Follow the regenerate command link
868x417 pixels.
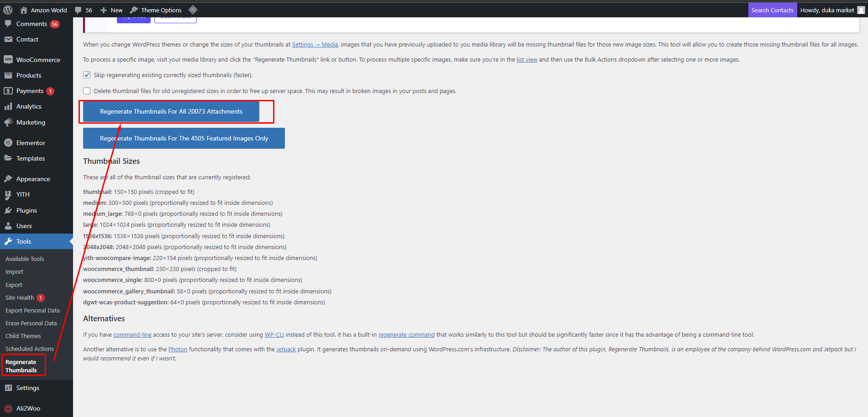pyautogui.click(x=406, y=334)
